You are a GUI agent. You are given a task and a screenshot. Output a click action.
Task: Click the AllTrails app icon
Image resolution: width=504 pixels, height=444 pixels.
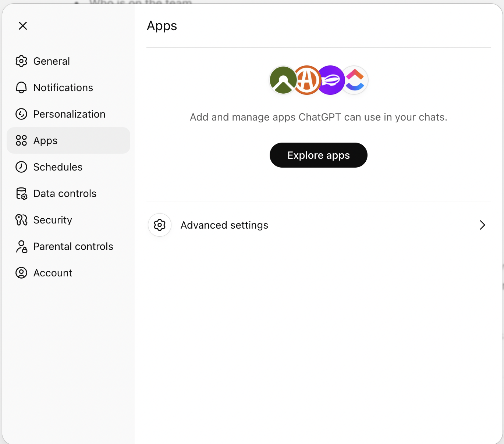[283, 80]
